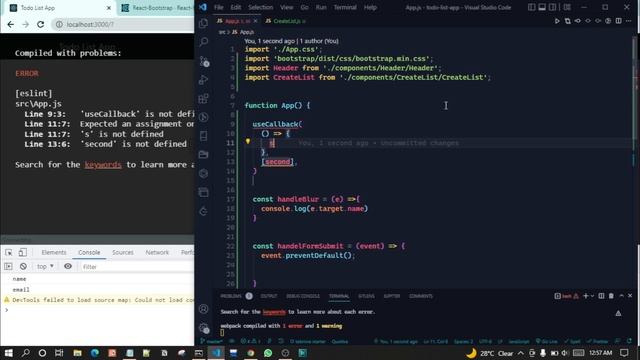The width and height of the screenshot is (640, 360).
Task: Toggle Primary Side Bar layout icon in title bar
Action: 531,7
